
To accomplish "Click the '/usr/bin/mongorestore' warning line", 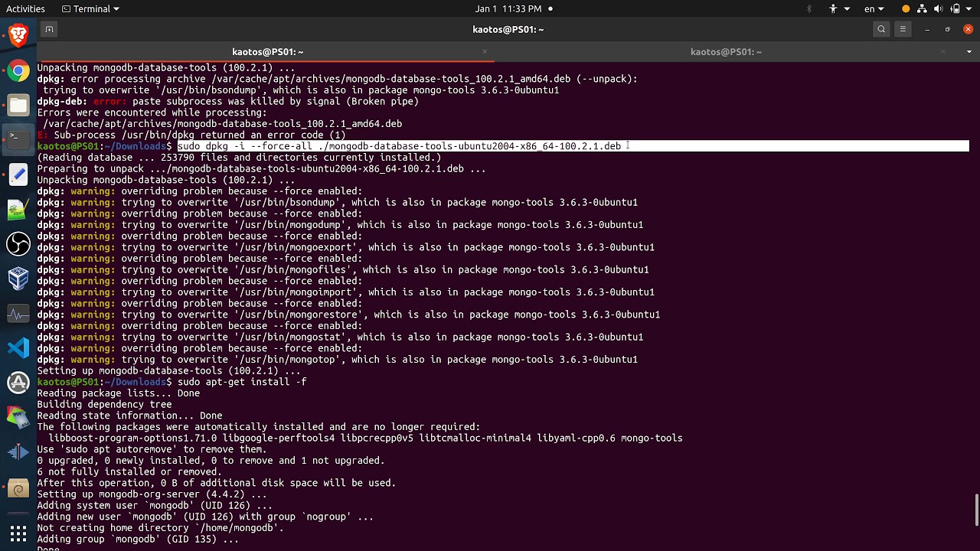I will click(348, 315).
